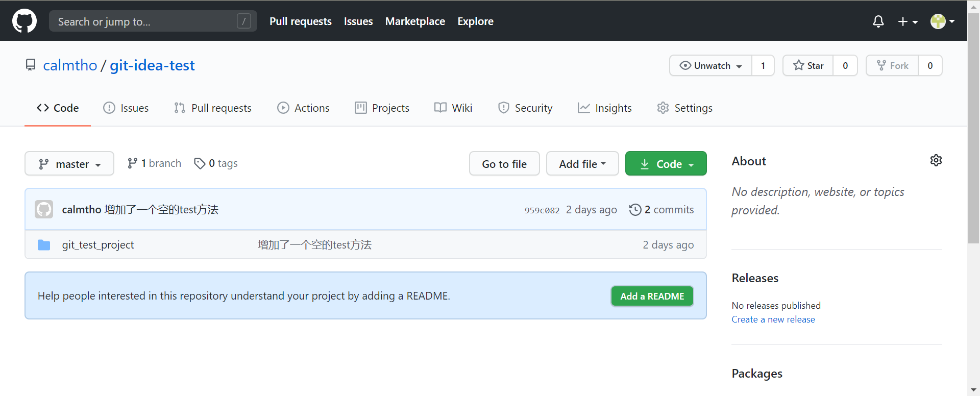980x396 pixels.
Task: Go to Explore
Action: [475, 21]
